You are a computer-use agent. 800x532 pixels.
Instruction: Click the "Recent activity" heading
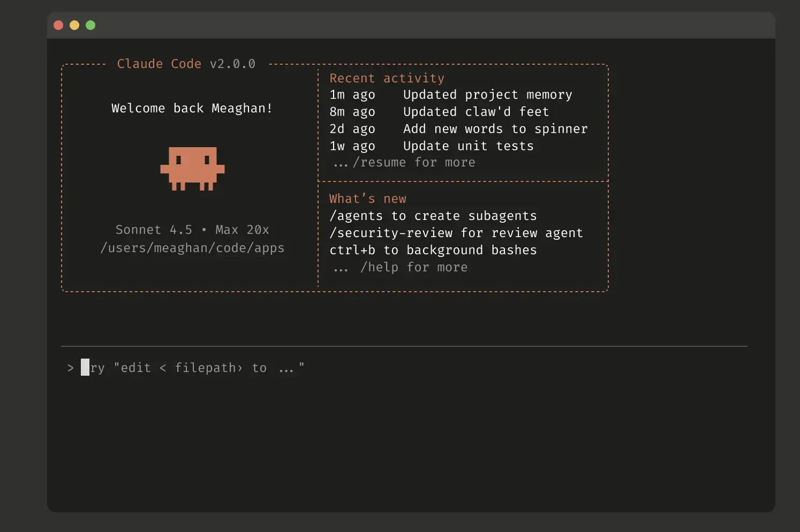tap(387, 78)
